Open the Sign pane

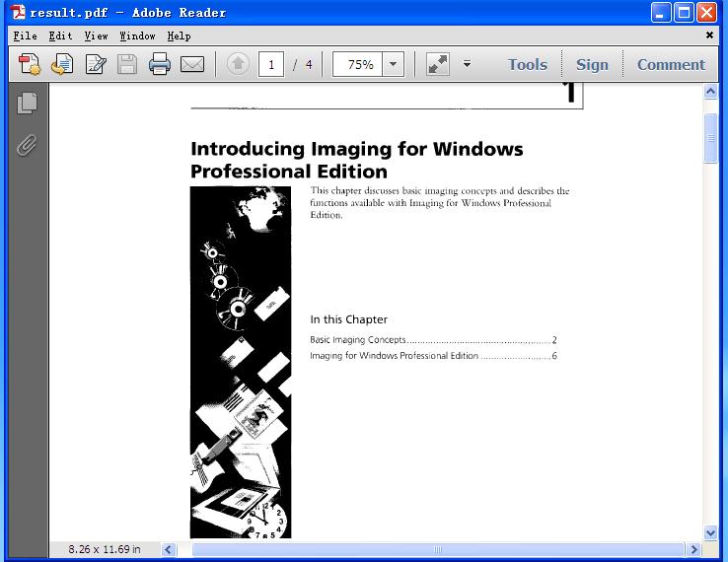(x=592, y=64)
